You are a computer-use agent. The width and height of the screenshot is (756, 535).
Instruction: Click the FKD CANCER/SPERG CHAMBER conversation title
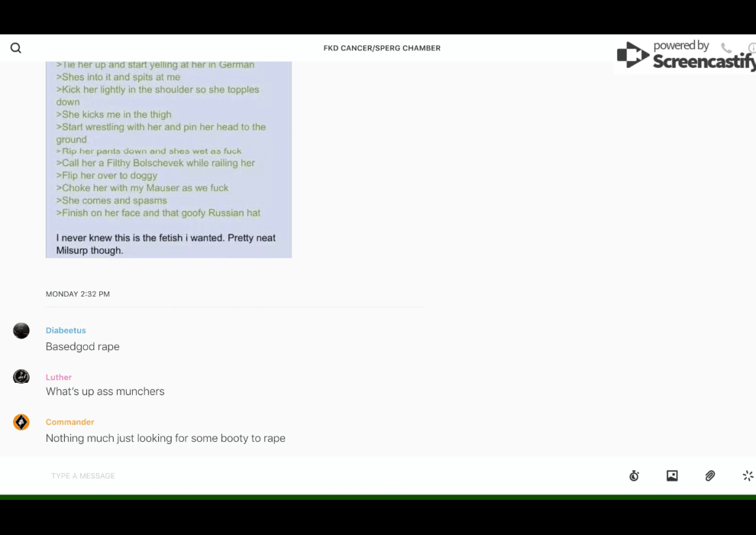click(x=382, y=48)
